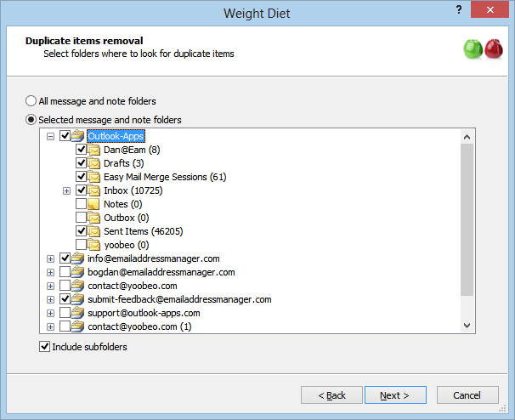
Task: Select All message and note folders option
Action: (31, 101)
